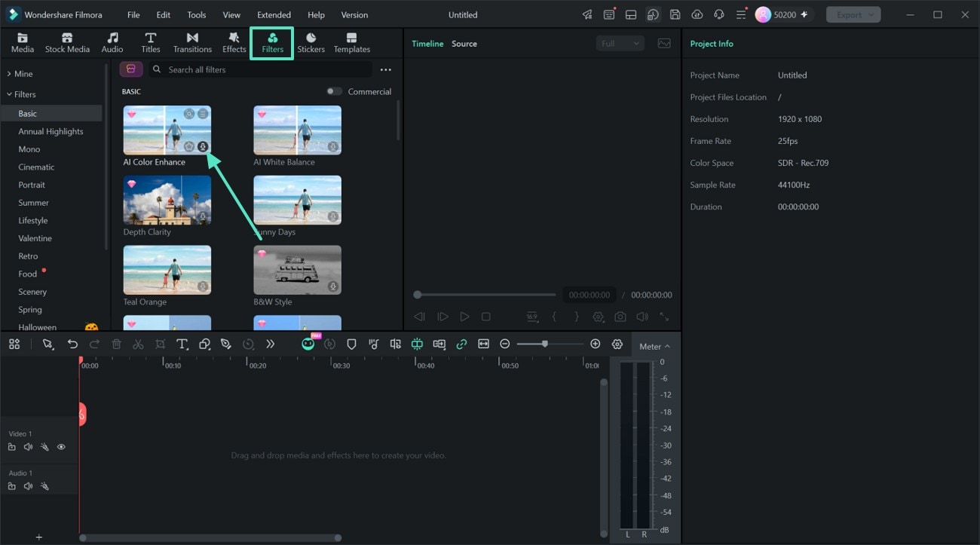Click the preview volume speaker icon
The image size is (980, 545).
[x=642, y=317]
